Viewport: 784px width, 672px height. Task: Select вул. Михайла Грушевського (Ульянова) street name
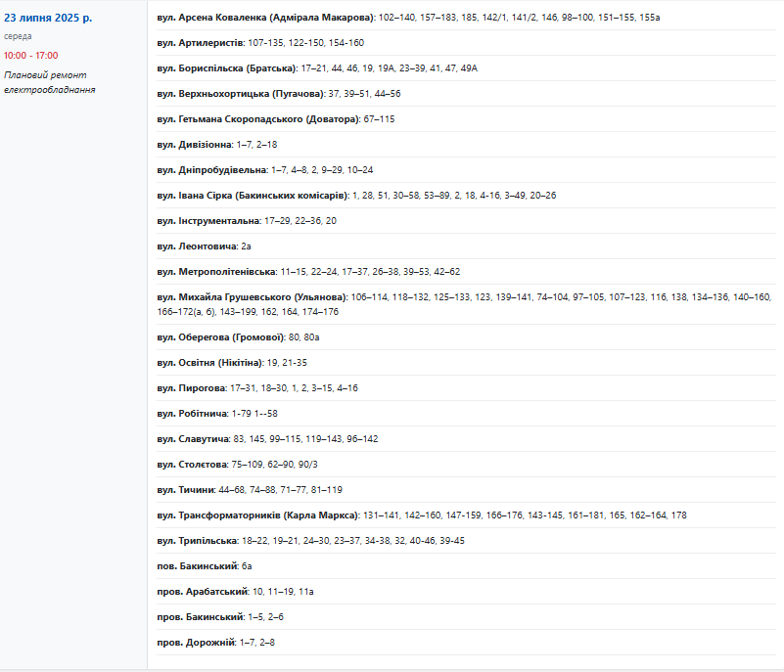253,296
